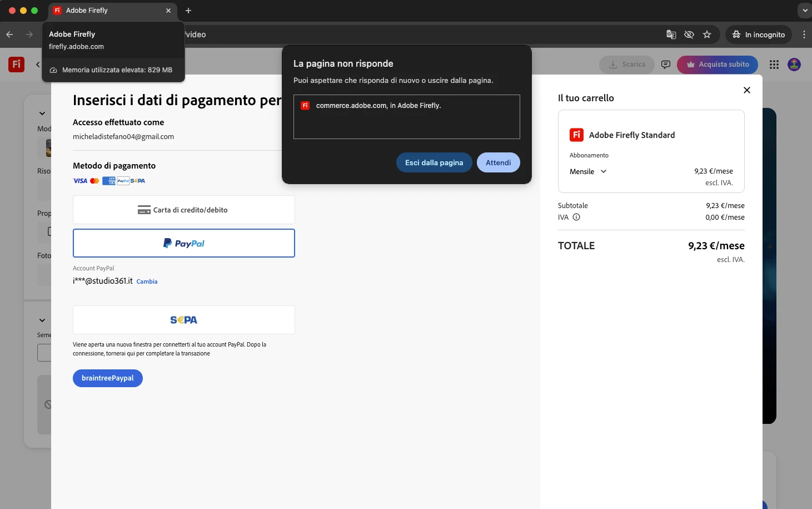Collapse the lower sidebar section chevron
This screenshot has width=812, height=509.
click(42, 320)
